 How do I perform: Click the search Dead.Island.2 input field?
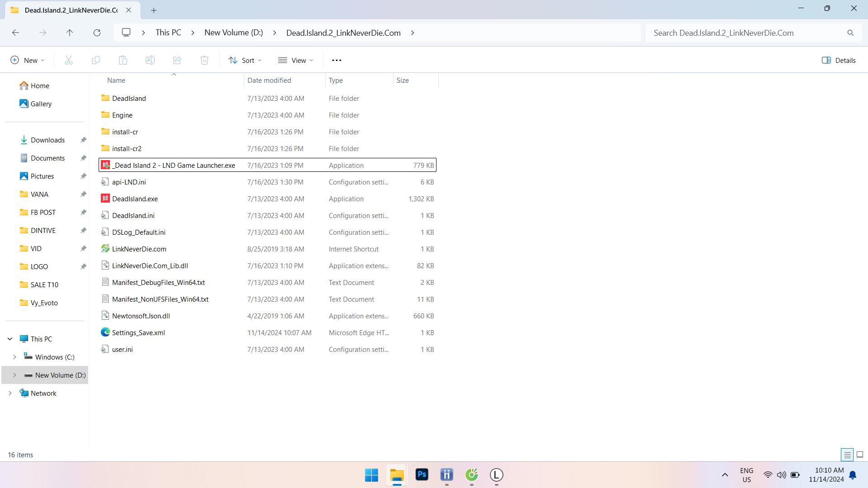click(746, 33)
